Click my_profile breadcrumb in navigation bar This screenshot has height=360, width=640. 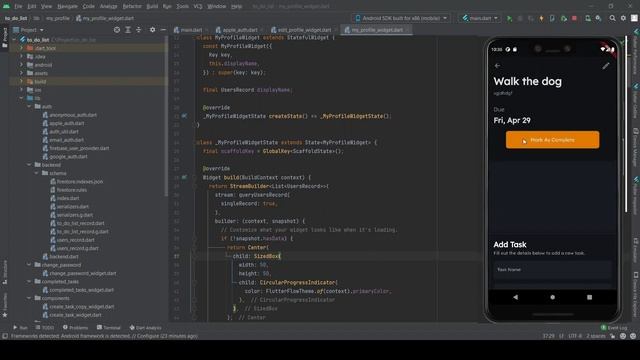58,18
